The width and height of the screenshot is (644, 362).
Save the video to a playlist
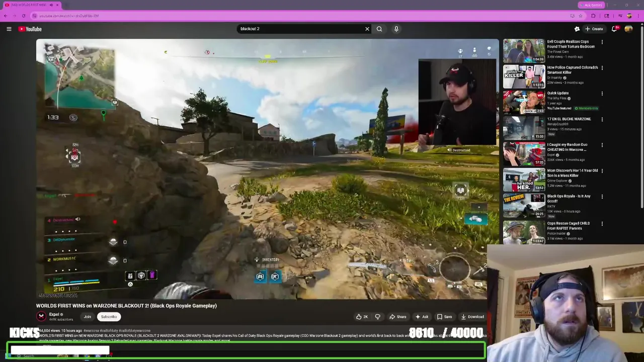(444, 317)
